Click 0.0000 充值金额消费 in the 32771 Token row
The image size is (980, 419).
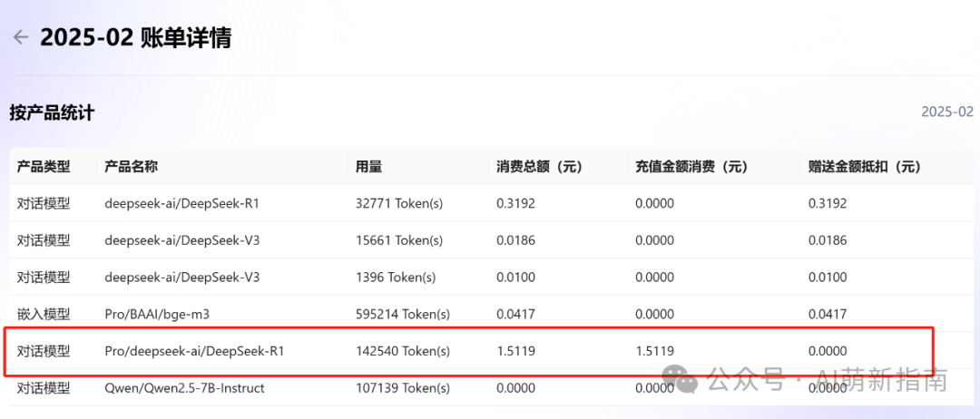tap(654, 203)
